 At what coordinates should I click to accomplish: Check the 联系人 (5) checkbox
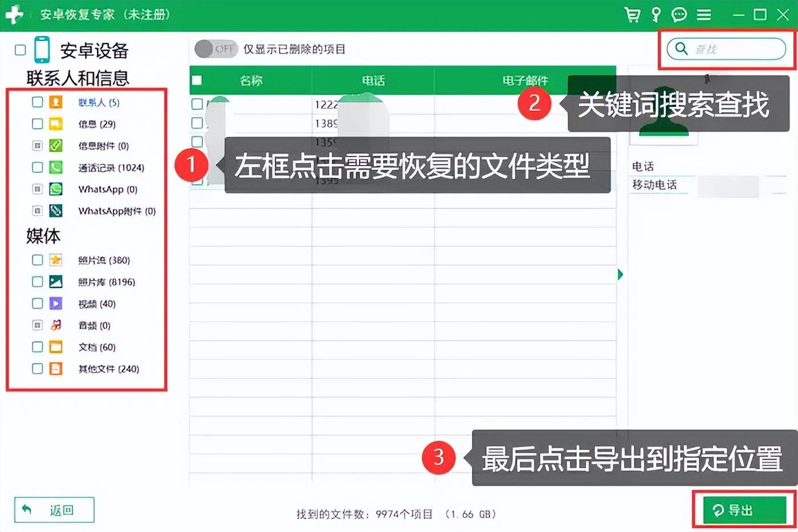click(37, 102)
